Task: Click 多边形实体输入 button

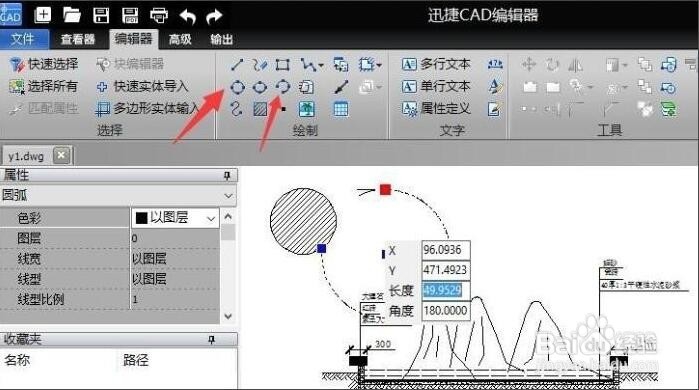Action: click(x=148, y=108)
